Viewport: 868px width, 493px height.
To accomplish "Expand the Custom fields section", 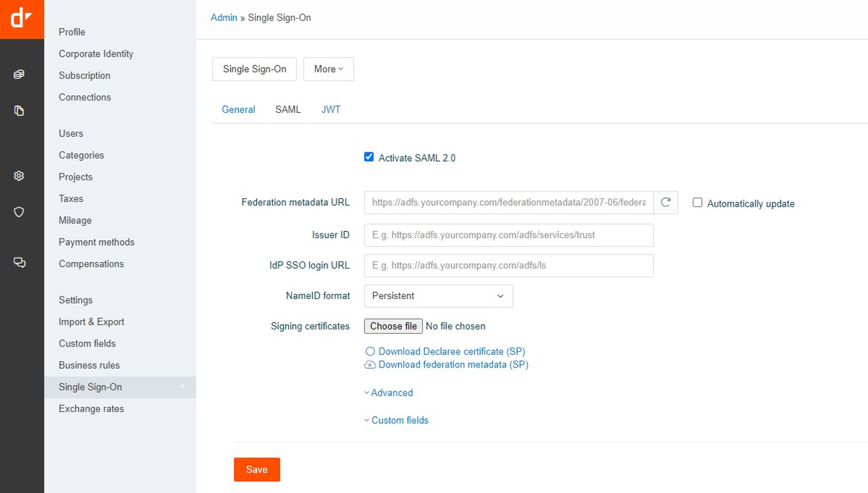I will point(399,420).
